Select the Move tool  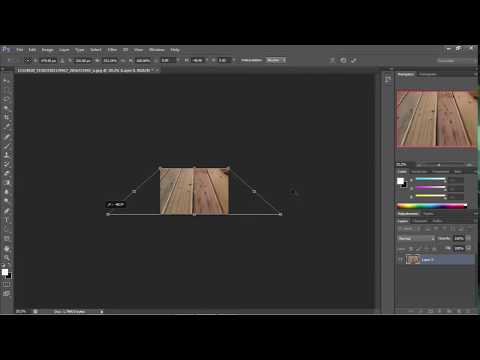tap(7, 81)
